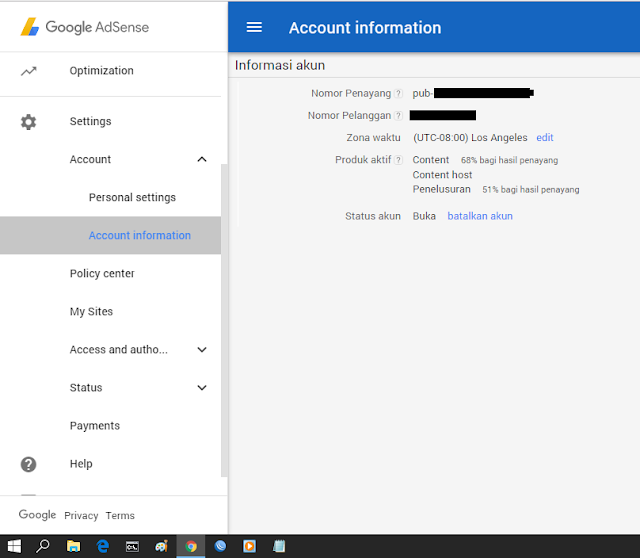
Task: Collapse the Account section chevron
Action: click(202, 159)
